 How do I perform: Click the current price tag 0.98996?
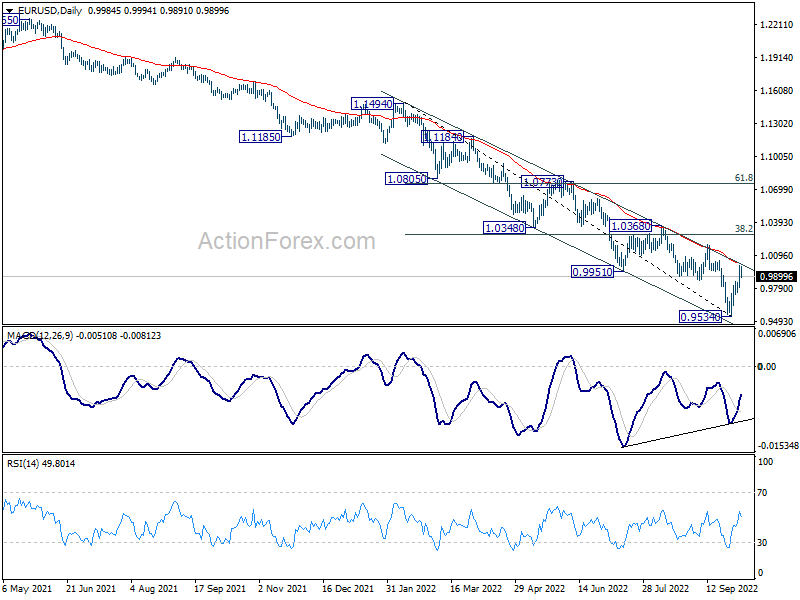777,277
